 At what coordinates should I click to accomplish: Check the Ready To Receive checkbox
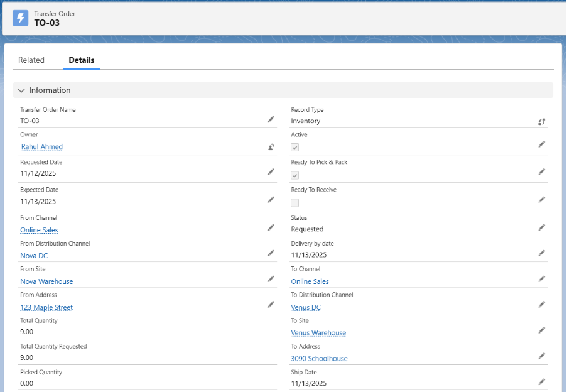[295, 202]
